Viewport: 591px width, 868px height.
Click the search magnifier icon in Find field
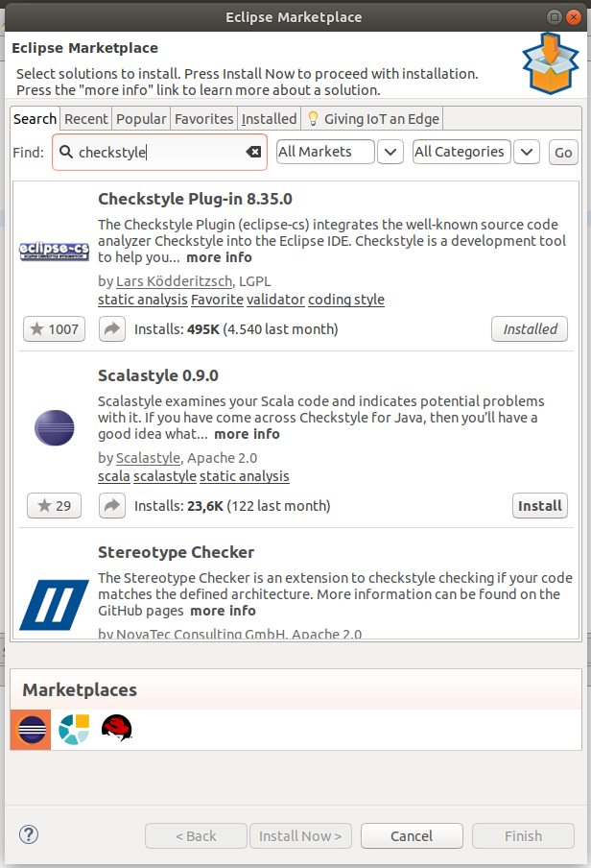coord(66,152)
